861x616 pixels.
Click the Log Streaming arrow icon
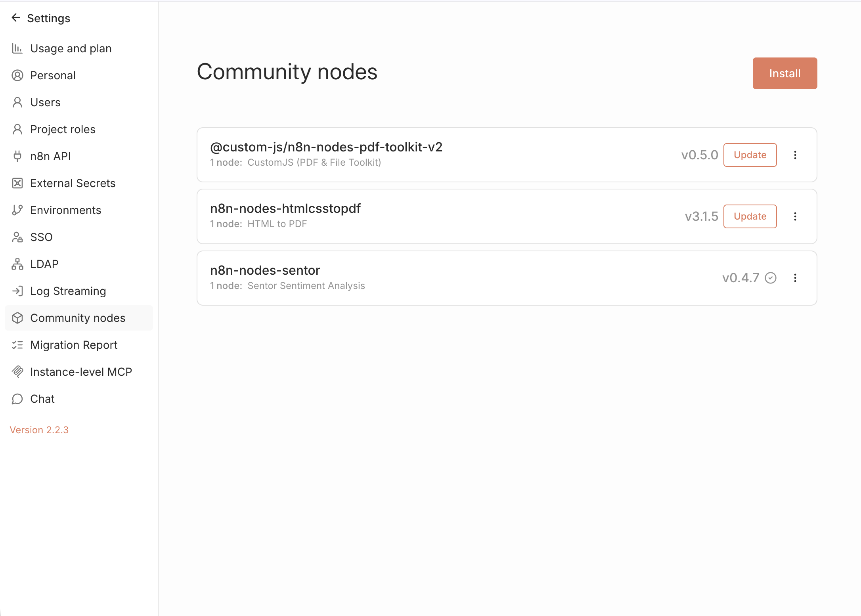pos(17,291)
